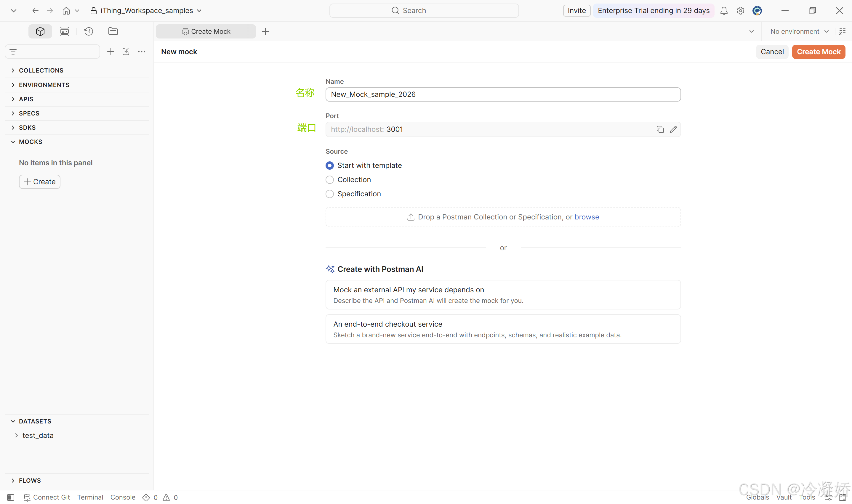852x504 pixels.
Task: Click the plus icon beside the sidebar filter
Action: (111, 52)
